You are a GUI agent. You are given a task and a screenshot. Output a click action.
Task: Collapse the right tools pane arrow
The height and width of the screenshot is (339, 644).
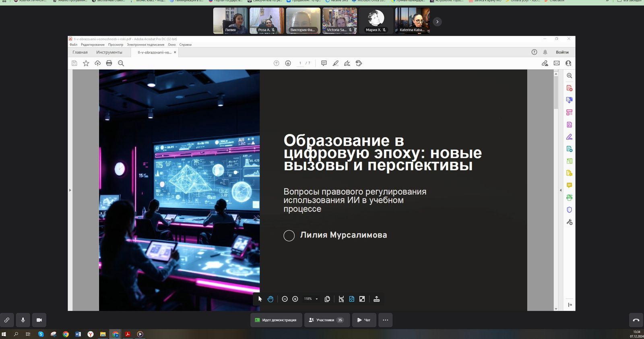point(561,190)
